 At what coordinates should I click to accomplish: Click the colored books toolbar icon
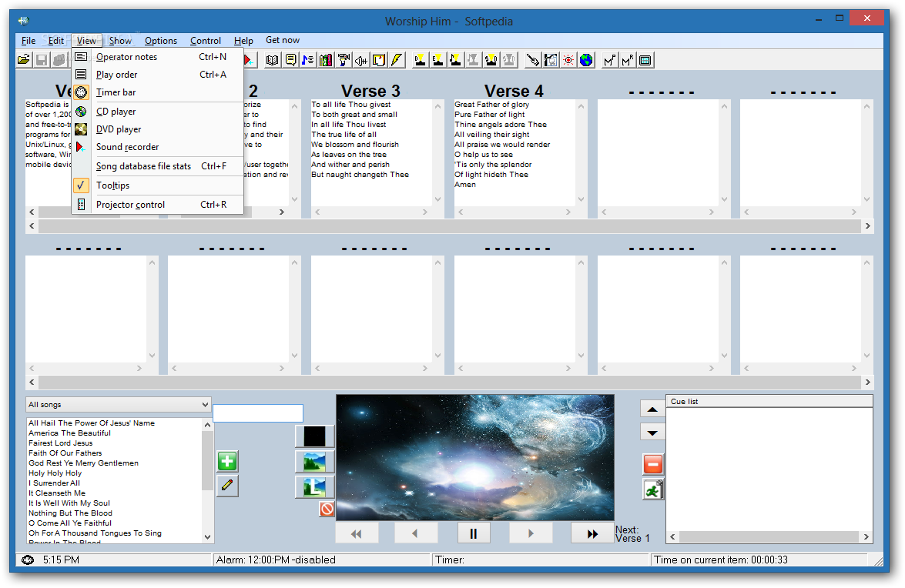[x=326, y=60]
